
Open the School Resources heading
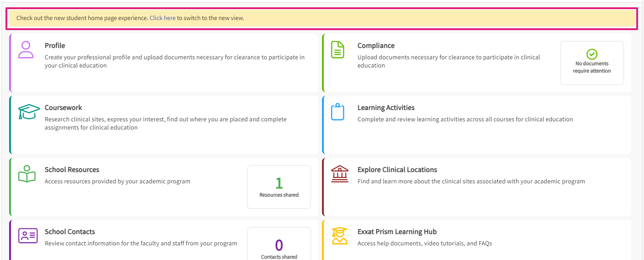[x=72, y=170]
